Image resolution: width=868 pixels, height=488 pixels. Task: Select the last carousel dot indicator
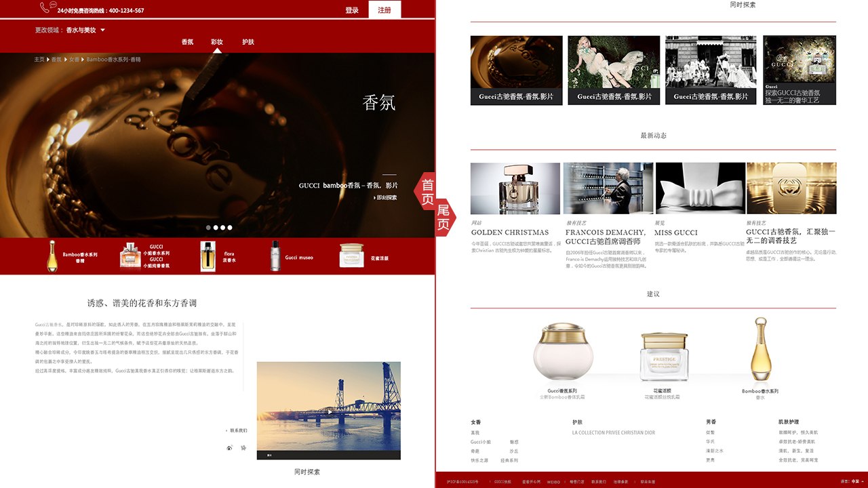click(x=230, y=228)
